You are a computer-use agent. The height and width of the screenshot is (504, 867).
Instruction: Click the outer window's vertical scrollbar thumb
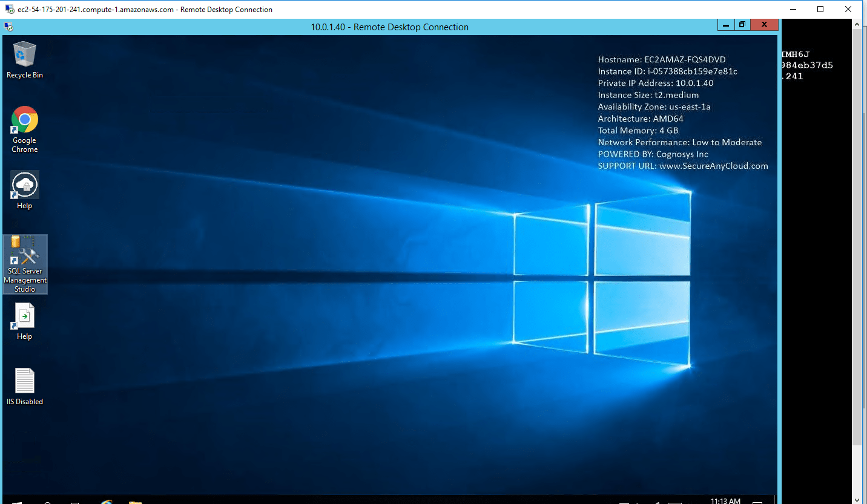(857, 236)
